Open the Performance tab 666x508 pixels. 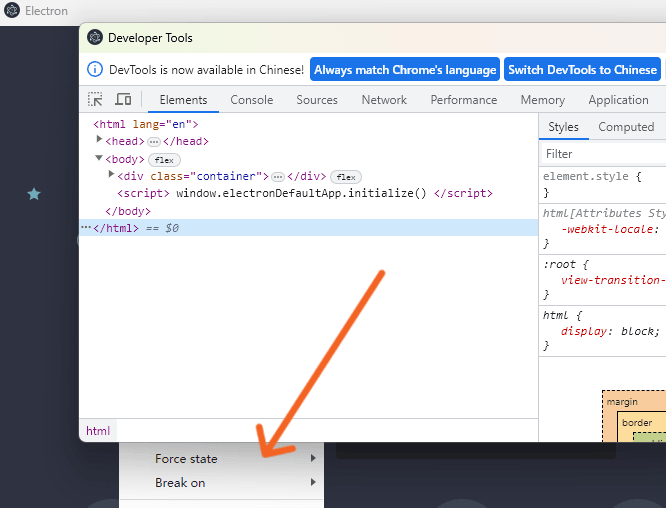(x=464, y=100)
